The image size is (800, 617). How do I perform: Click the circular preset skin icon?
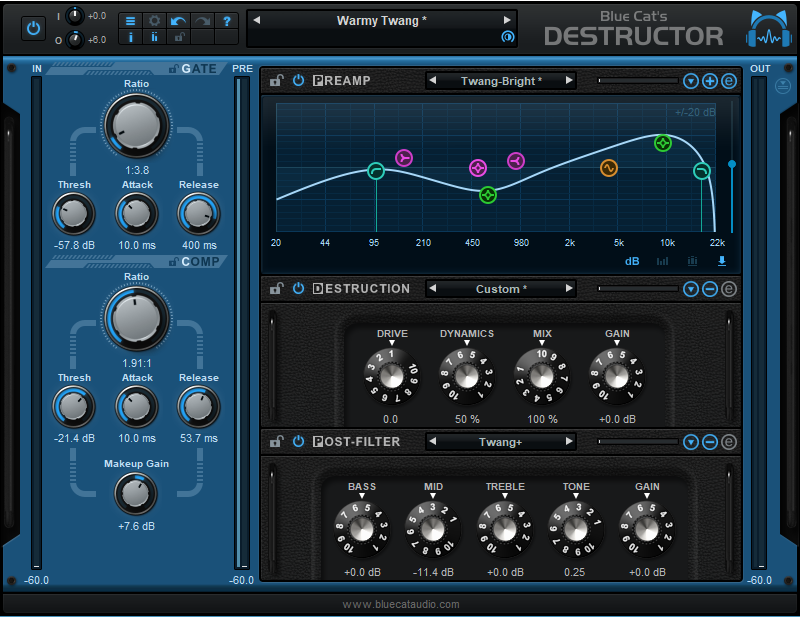(x=508, y=37)
